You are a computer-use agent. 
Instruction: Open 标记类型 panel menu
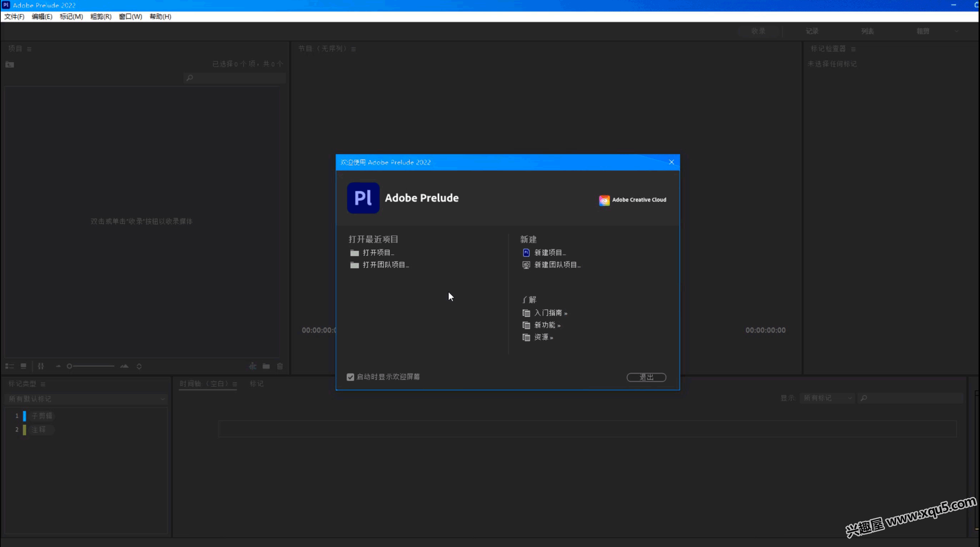click(x=43, y=384)
